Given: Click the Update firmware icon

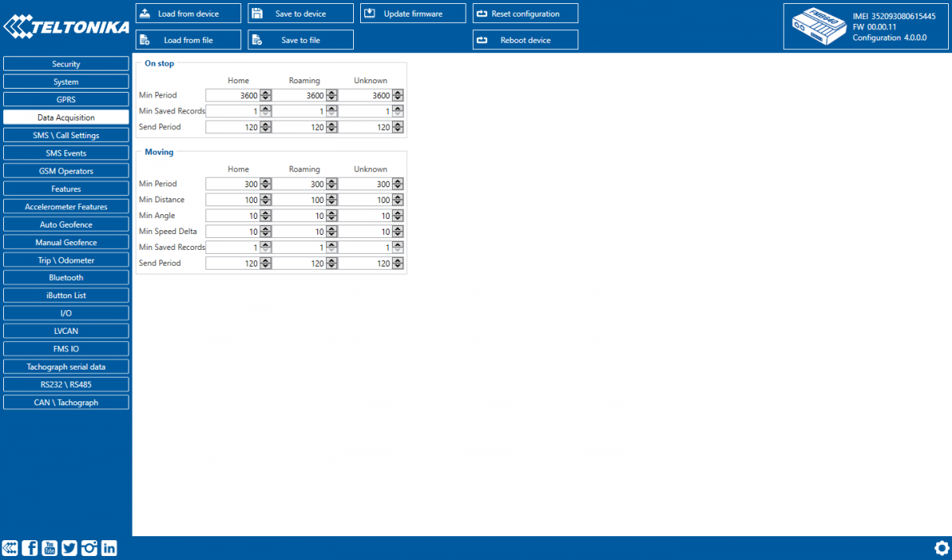Looking at the screenshot, I should pyautogui.click(x=370, y=13).
